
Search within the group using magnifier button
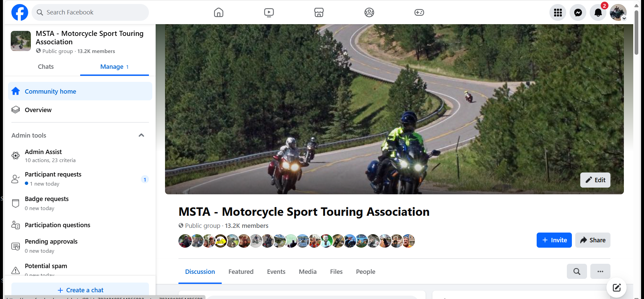click(577, 271)
